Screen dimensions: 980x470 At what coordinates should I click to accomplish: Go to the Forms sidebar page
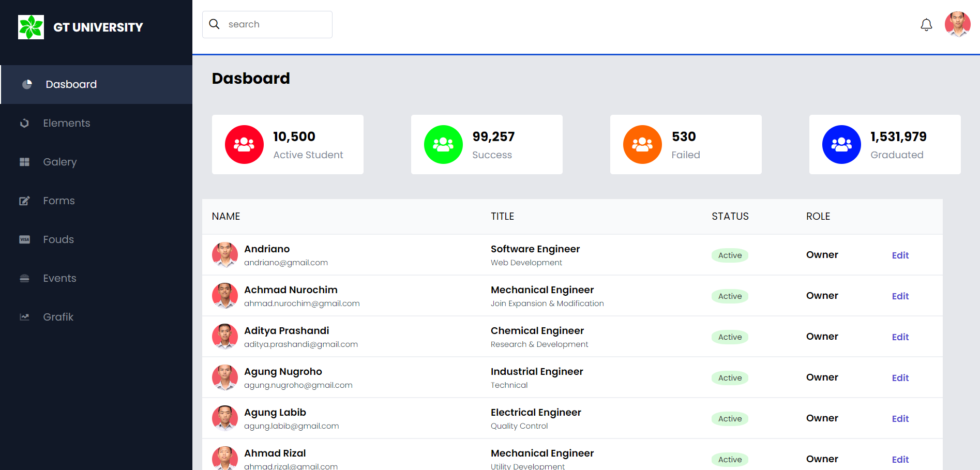click(59, 201)
